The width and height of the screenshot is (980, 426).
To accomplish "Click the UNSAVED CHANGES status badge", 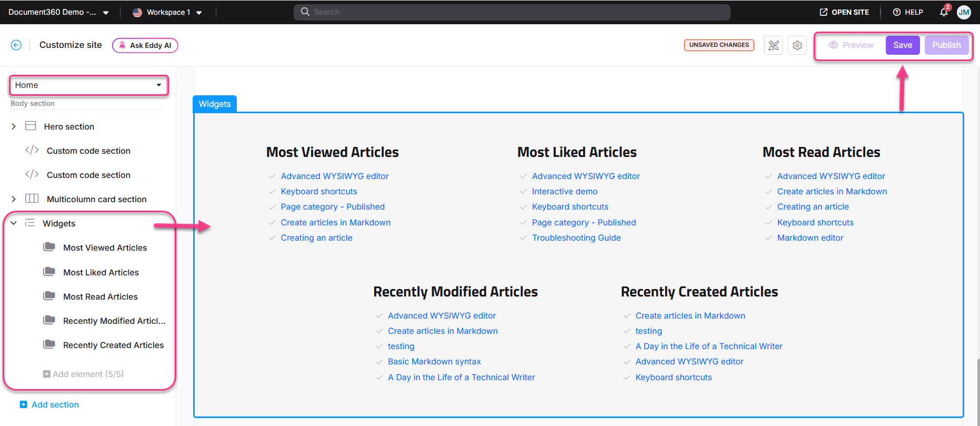I will pyautogui.click(x=719, y=45).
